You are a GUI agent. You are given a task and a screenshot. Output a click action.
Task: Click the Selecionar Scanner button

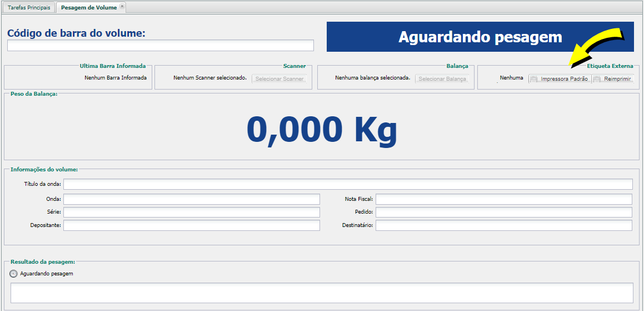pyautogui.click(x=279, y=79)
